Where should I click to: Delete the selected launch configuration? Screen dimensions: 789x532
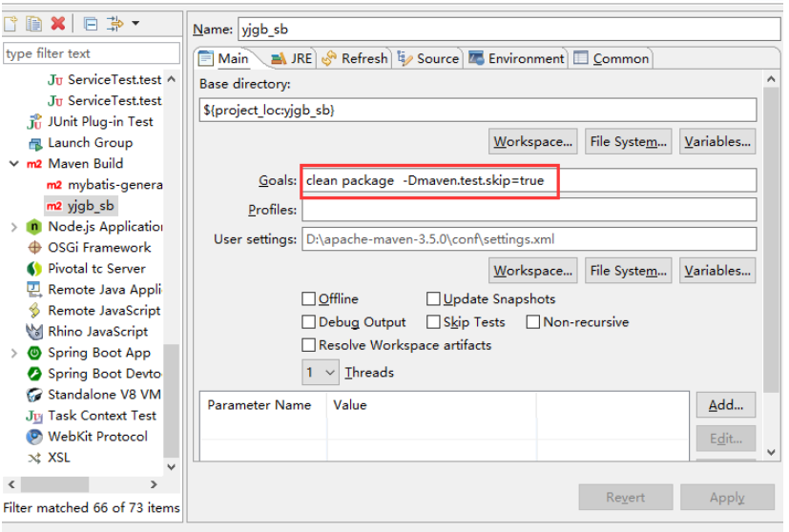(x=58, y=23)
